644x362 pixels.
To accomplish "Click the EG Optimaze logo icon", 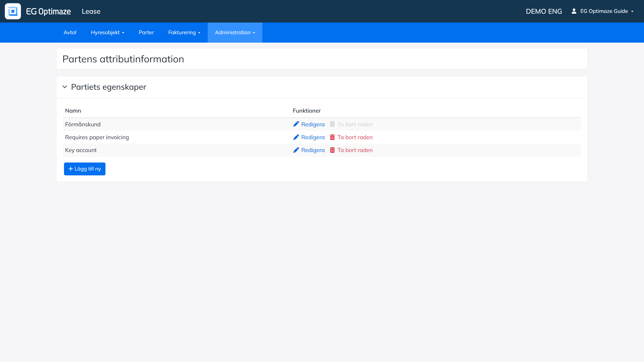I will click(13, 11).
